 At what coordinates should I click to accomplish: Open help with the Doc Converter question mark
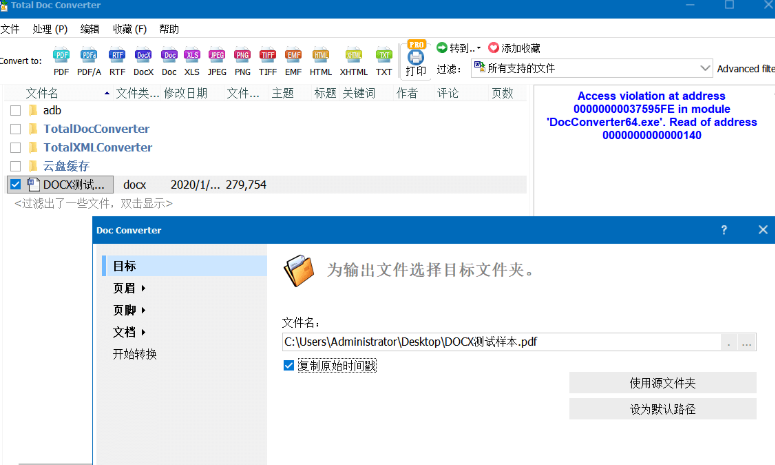pos(724,230)
